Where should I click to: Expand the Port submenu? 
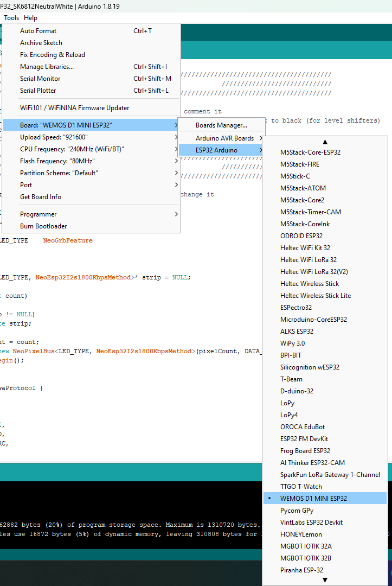click(92, 184)
